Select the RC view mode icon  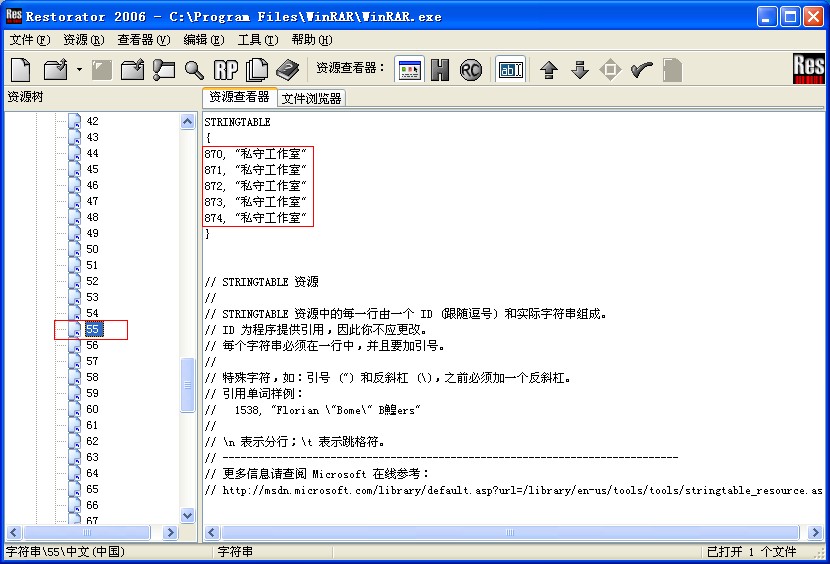click(x=471, y=70)
